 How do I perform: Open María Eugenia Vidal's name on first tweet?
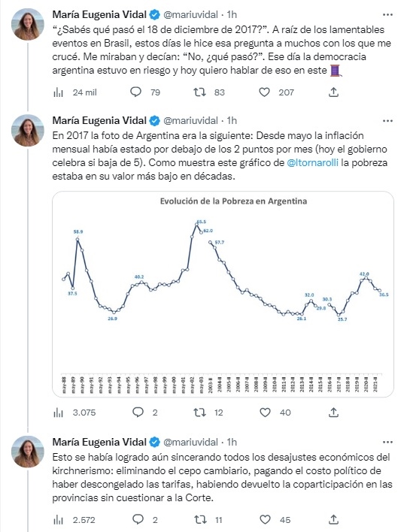click(x=99, y=14)
